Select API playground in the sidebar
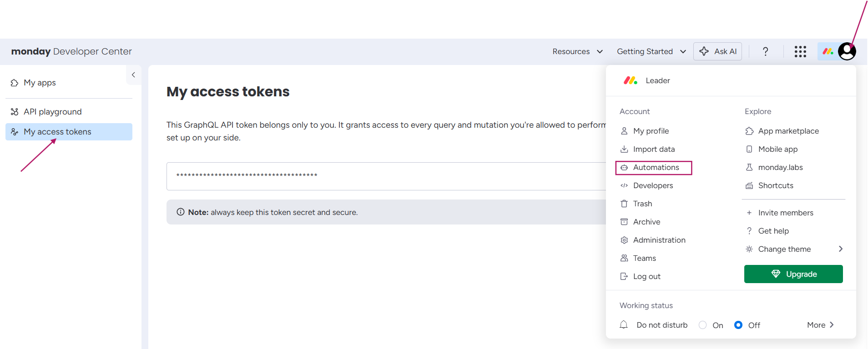 pos(53,112)
